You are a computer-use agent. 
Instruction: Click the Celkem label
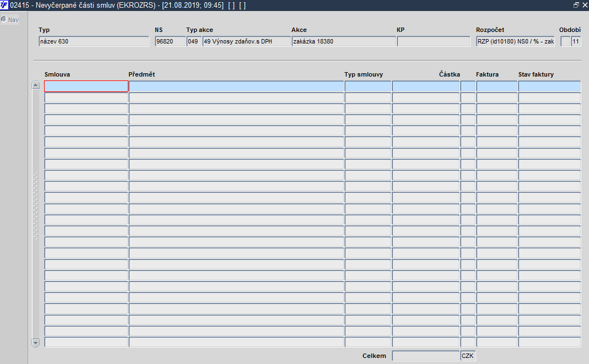(x=374, y=356)
